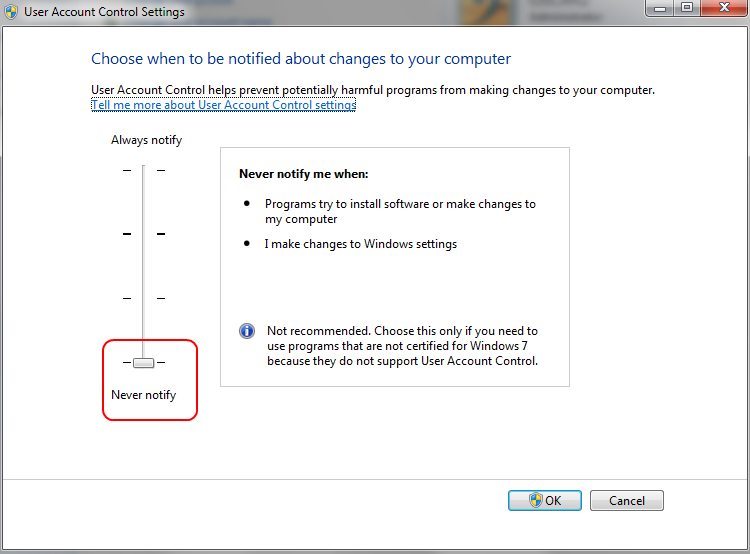
Task: Confirm settings with the OK button
Action: click(x=544, y=501)
